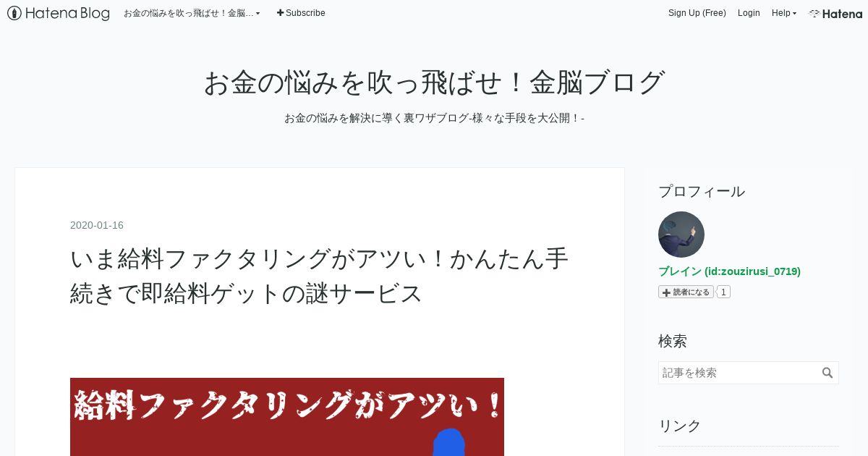Click the Hatena Blog text in header
The image size is (868, 456).
(67, 13)
